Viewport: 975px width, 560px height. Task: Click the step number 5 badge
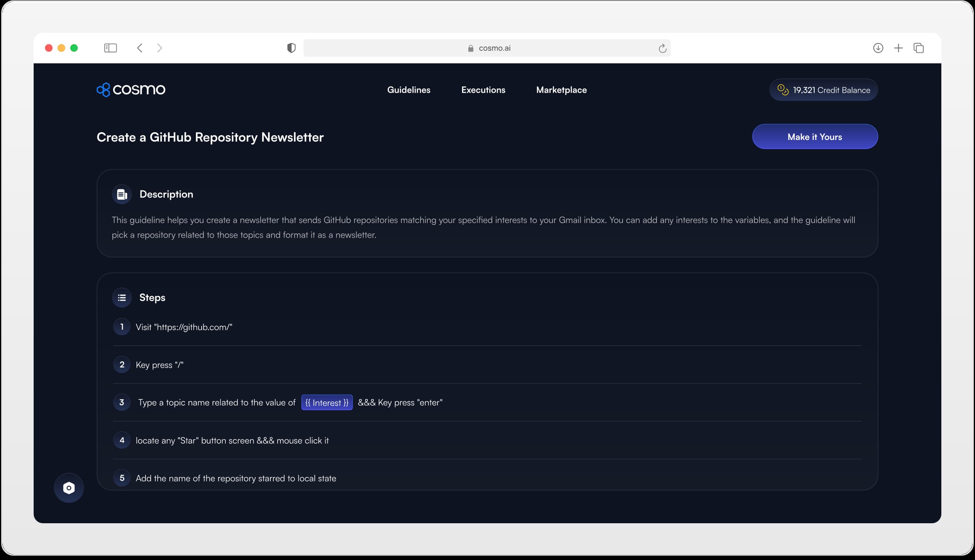coord(122,478)
